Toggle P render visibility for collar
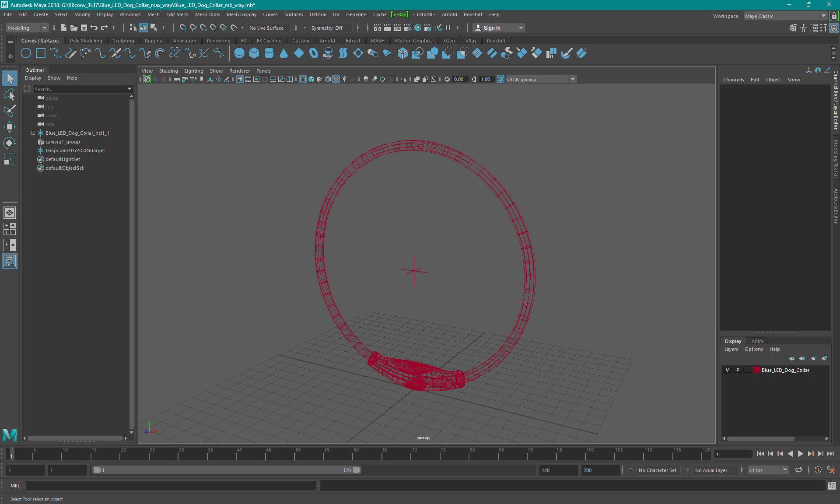Screen dimensions: 840x504 737,370
